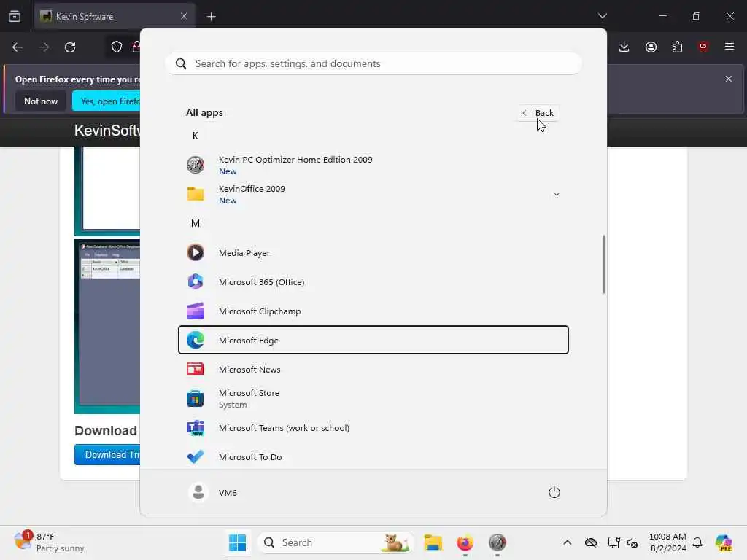Screen dimensions: 747x560
Task: Open the notifications bell icon
Action: tap(697, 542)
